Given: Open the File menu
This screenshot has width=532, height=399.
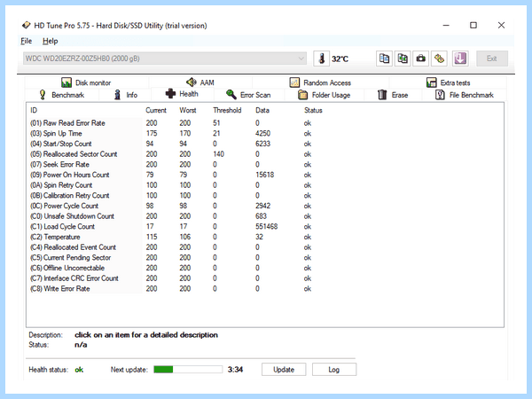Looking at the screenshot, I should [26, 41].
